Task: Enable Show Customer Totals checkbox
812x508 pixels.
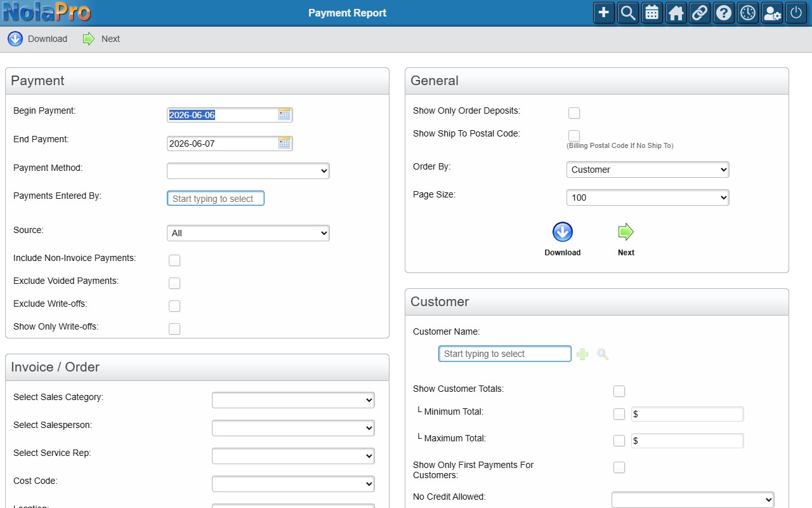Action: coord(619,391)
